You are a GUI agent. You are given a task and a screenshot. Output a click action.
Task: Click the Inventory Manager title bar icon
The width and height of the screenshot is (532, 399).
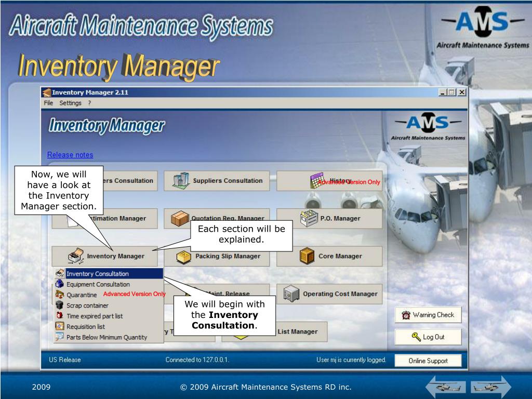click(x=46, y=92)
